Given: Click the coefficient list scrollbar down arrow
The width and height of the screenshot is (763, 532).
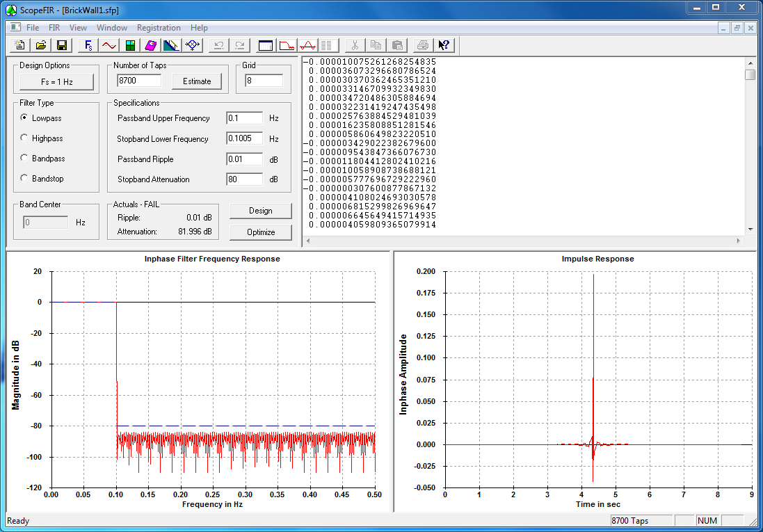Looking at the screenshot, I should pyautogui.click(x=750, y=229).
